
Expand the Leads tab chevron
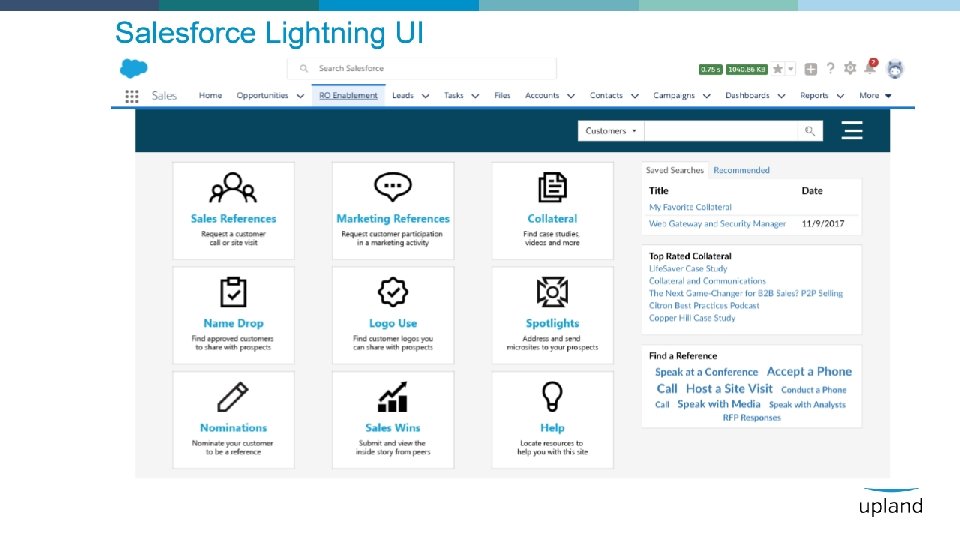[x=426, y=96]
